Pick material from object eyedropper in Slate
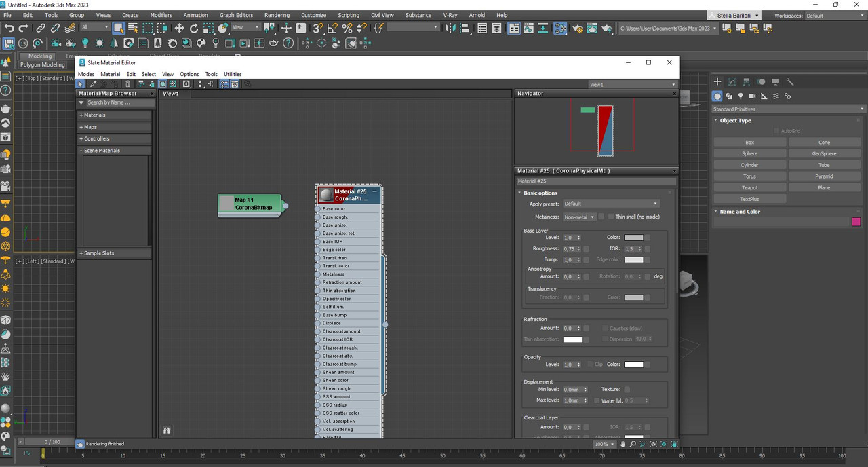 pyautogui.click(x=92, y=84)
